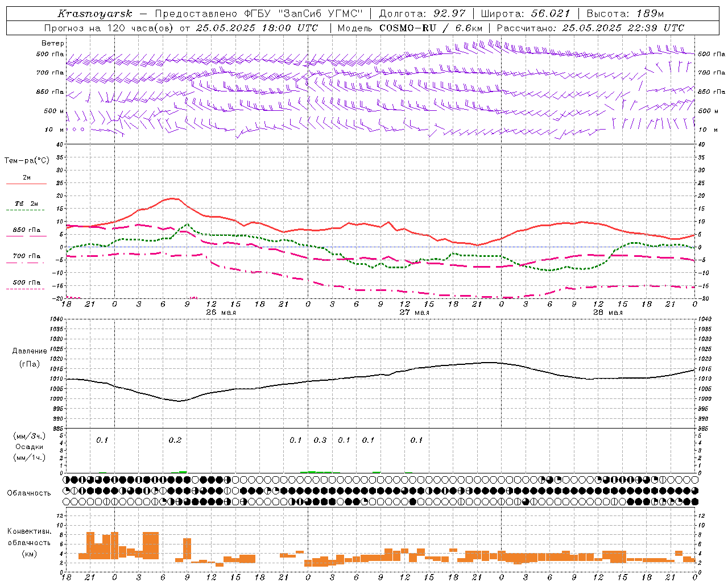Click the '10 м' wind level label on left
This screenshot has width=728, height=582.
(x=55, y=130)
